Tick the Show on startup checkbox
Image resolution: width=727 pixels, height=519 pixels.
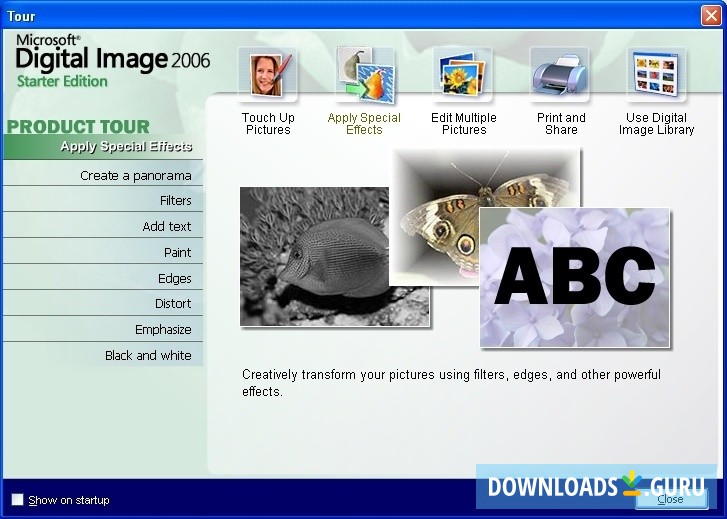(x=18, y=500)
